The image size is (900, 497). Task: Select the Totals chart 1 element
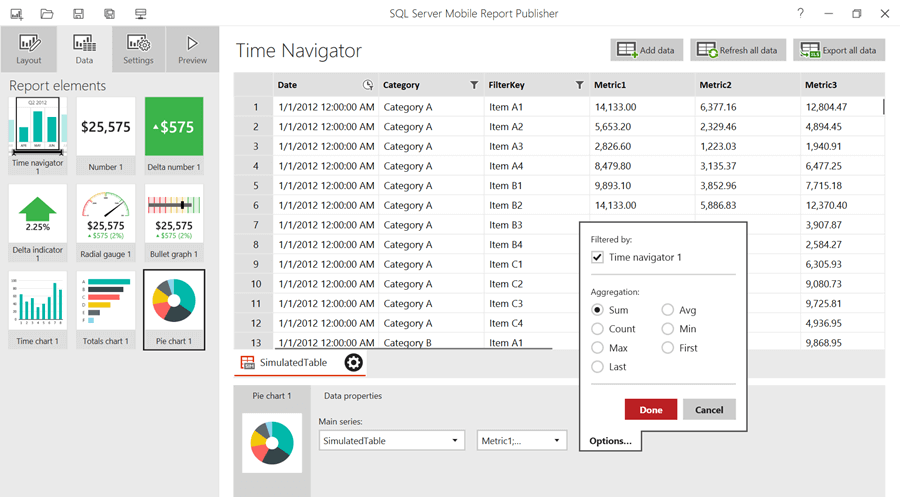(106, 310)
